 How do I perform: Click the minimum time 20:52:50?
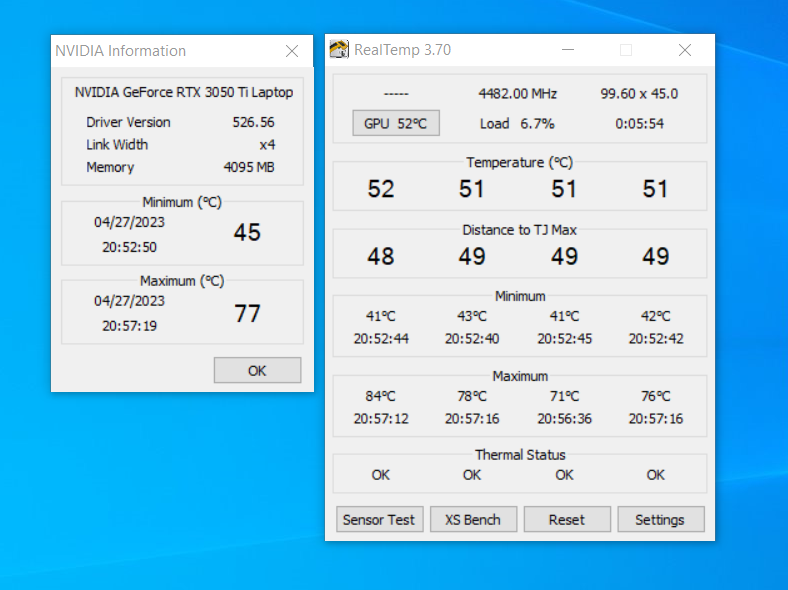[x=129, y=247]
